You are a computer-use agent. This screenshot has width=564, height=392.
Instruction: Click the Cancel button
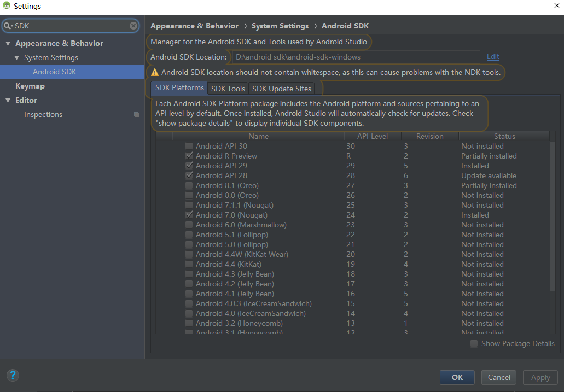[499, 377]
